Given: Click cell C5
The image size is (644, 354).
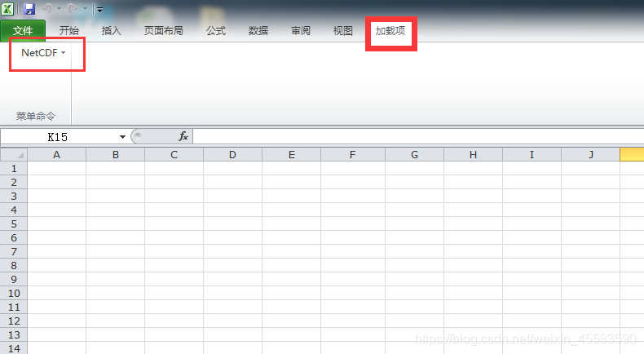Looking at the screenshot, I should pyautogui.click(x=174, y=224).
